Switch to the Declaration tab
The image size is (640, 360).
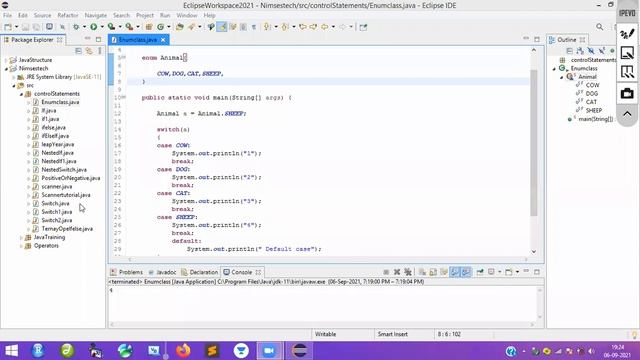pos(200,272)
